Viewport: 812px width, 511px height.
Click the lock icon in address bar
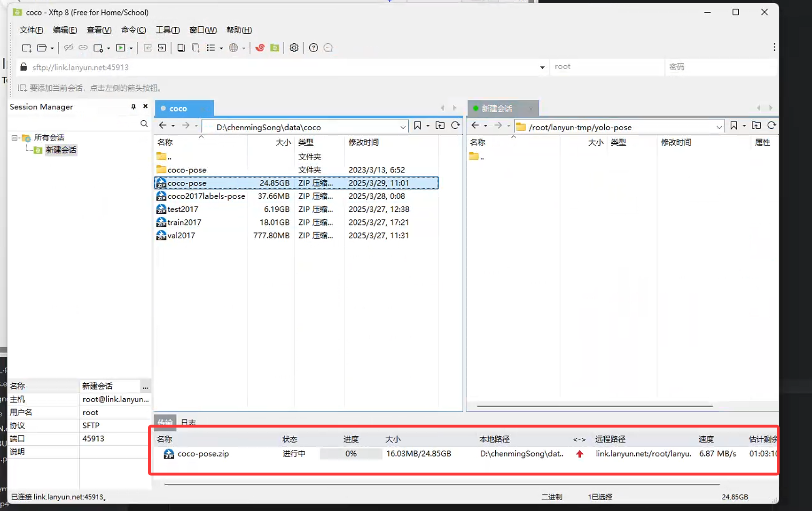[x=23, y=67]
